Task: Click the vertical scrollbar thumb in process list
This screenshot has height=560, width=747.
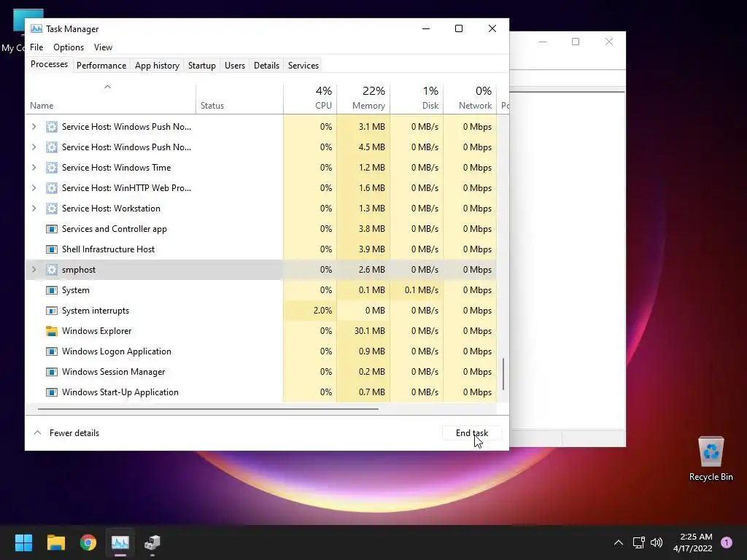Action: [503, 374]
